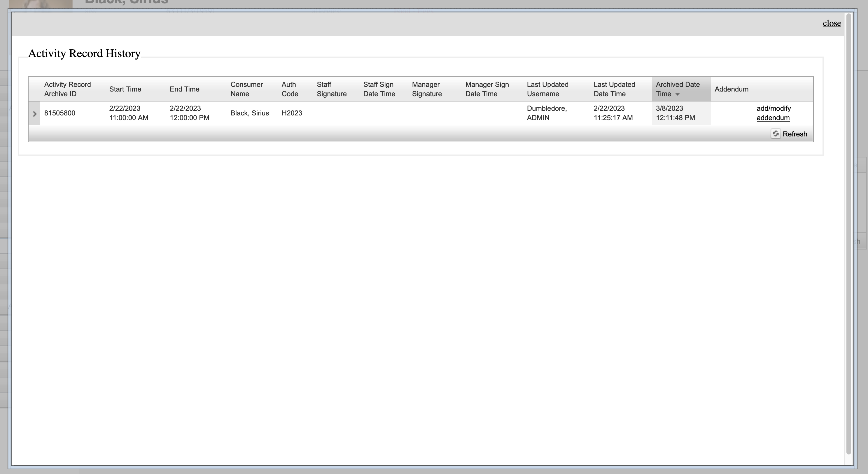Click last updated 2/22/2023 11:25:17 AM cell
The image size is (868, 474).
click(x=613, y=113)
